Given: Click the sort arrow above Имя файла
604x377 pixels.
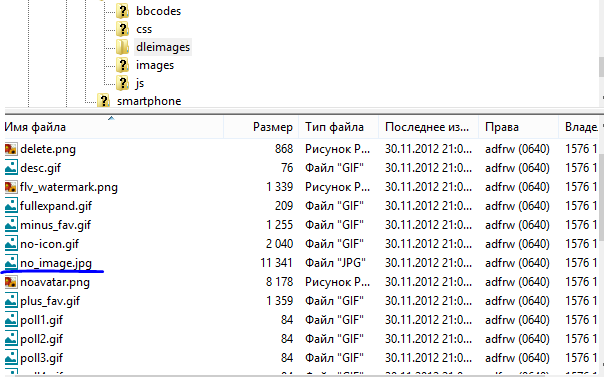Looking at the screenshot, I should click(x=111, y=118).
